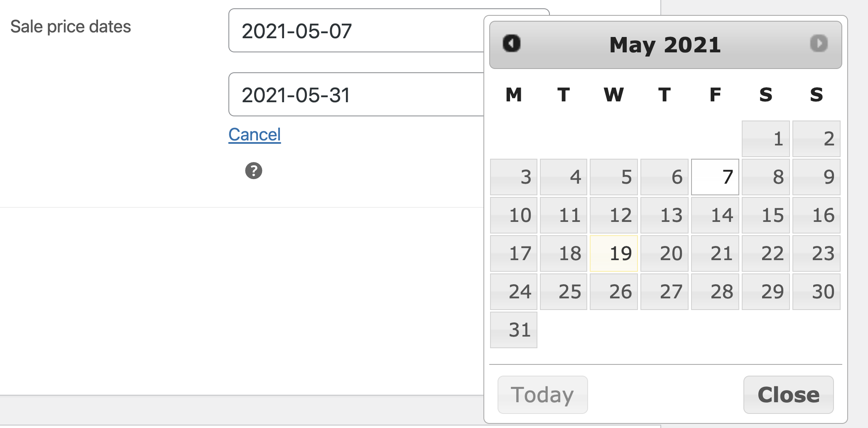This screenshot has height=428, width=868.
Task: Pick May 31 in the calendar
Action: [x=514, y=330]
